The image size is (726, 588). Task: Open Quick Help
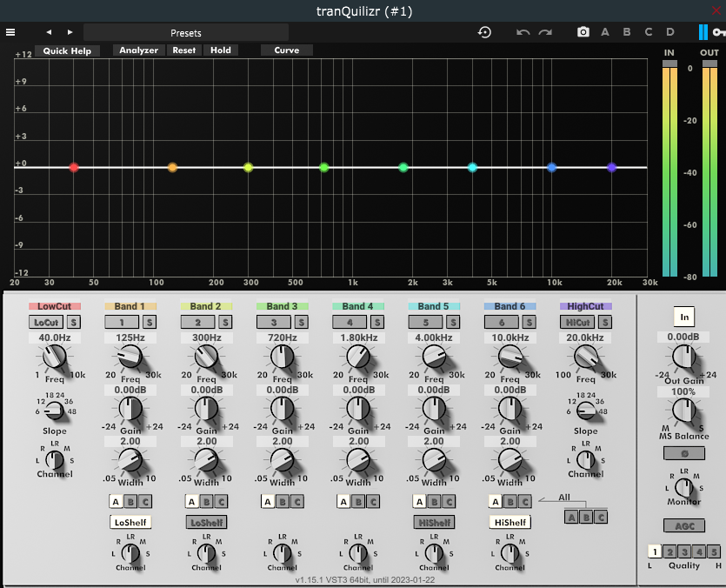67,51
